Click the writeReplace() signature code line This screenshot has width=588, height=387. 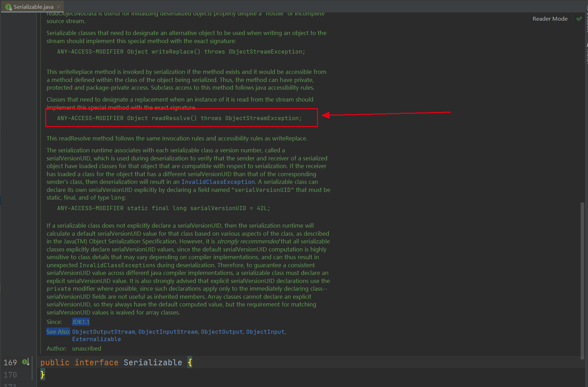point(181,52)
